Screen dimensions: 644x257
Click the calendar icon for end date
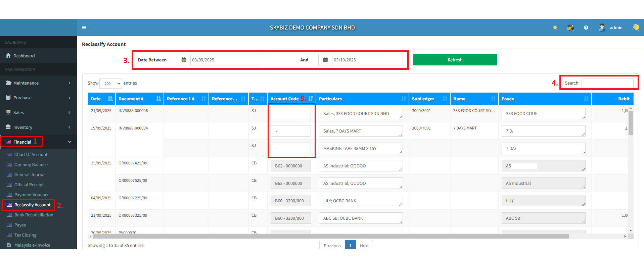click(x=325, y=60)
